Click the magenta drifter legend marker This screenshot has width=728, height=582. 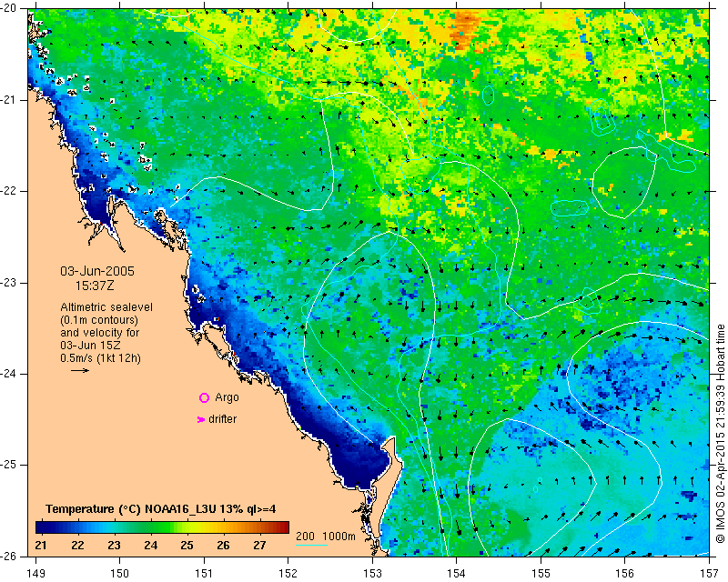[201, 419]
